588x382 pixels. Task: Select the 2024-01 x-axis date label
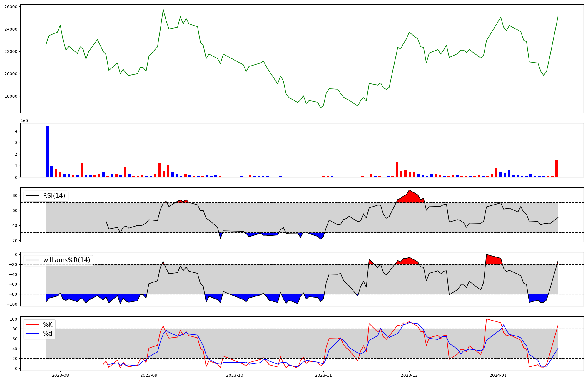(x=498, y=375)
